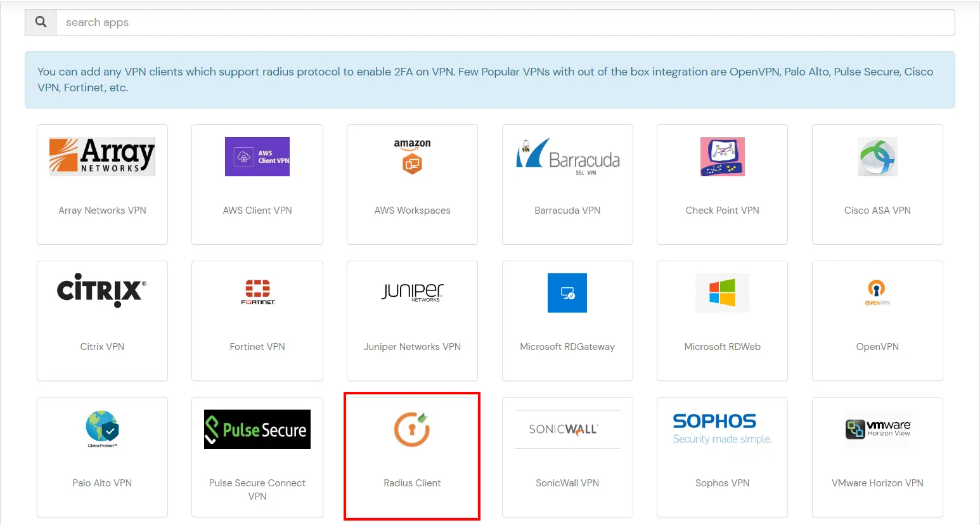Viewport: 980px width, 525px height.
Task: Pick the Barracuda SSL VPN logo
Action: [567, 156]
